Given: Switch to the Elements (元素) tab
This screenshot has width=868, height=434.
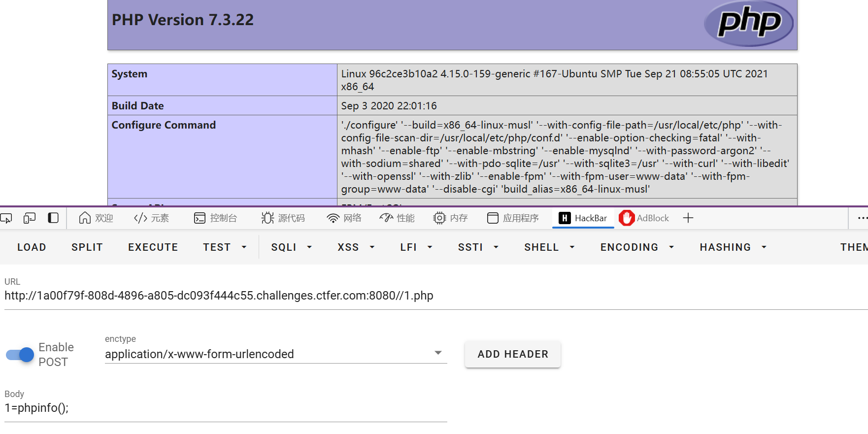Looking at the screenshot, I should tap(151, 218).
